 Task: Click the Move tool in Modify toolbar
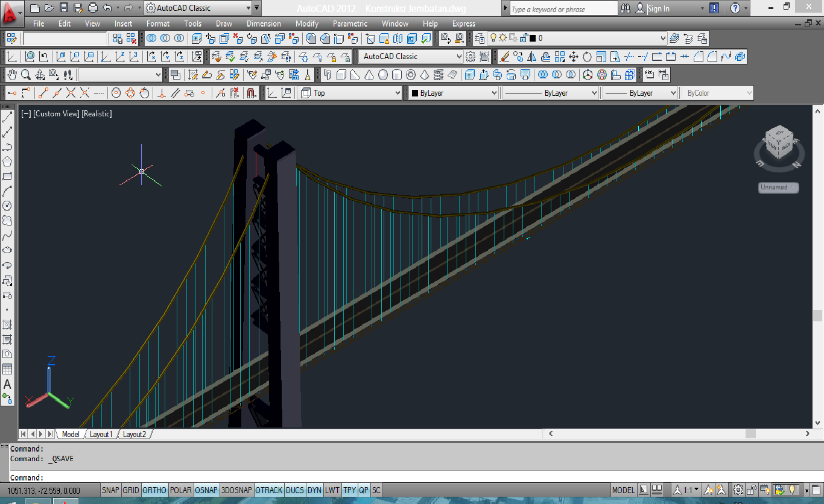click(x=574, y=57)
